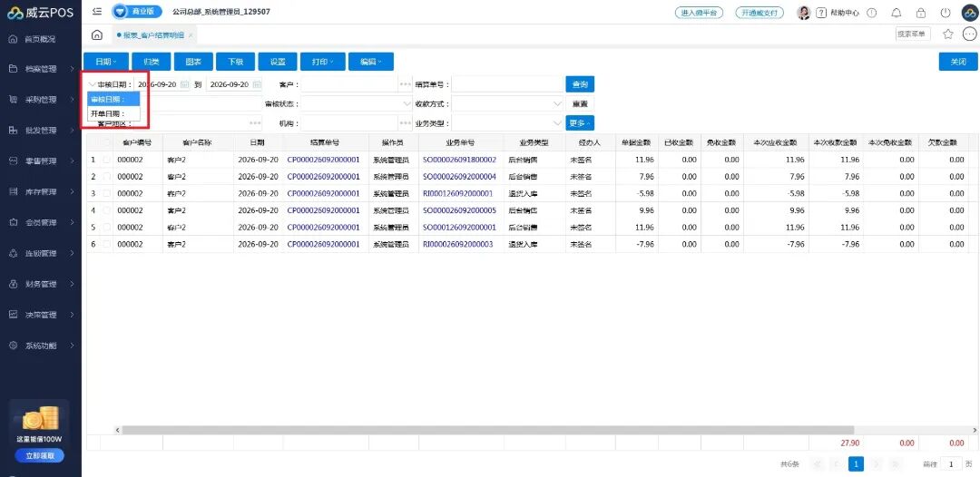The image size is (980, 477).
Task: Open 系统功能 sidebar menu
Action: 41,346
